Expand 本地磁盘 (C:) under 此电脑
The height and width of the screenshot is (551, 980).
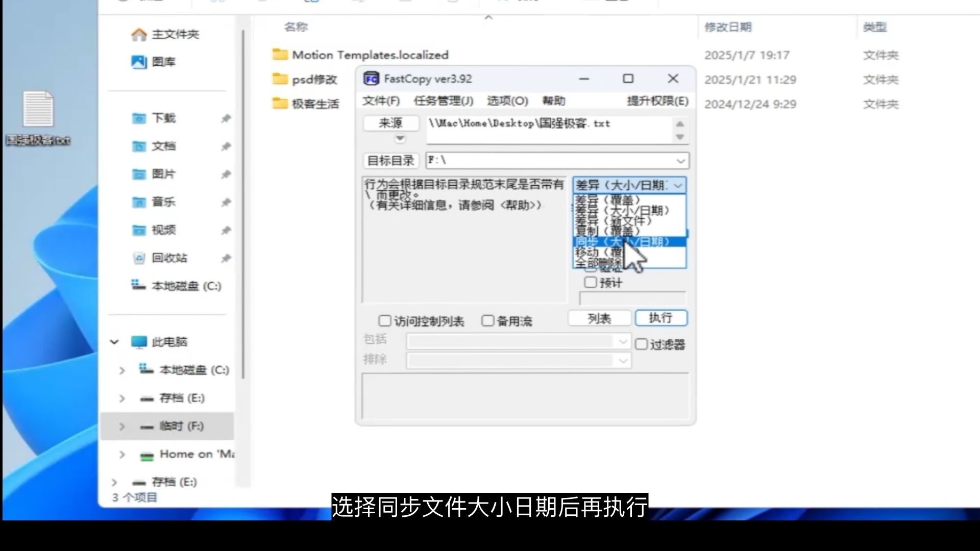click(x=122, y=370)
